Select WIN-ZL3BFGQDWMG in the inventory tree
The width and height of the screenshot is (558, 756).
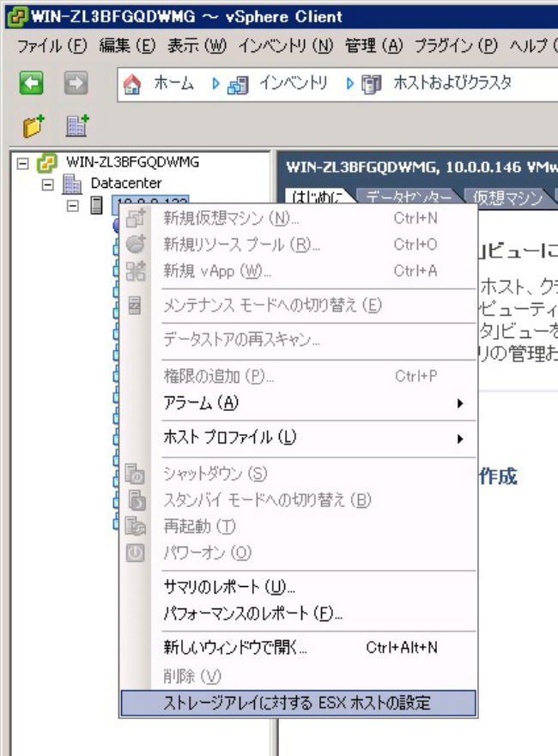tap(132, 162)
